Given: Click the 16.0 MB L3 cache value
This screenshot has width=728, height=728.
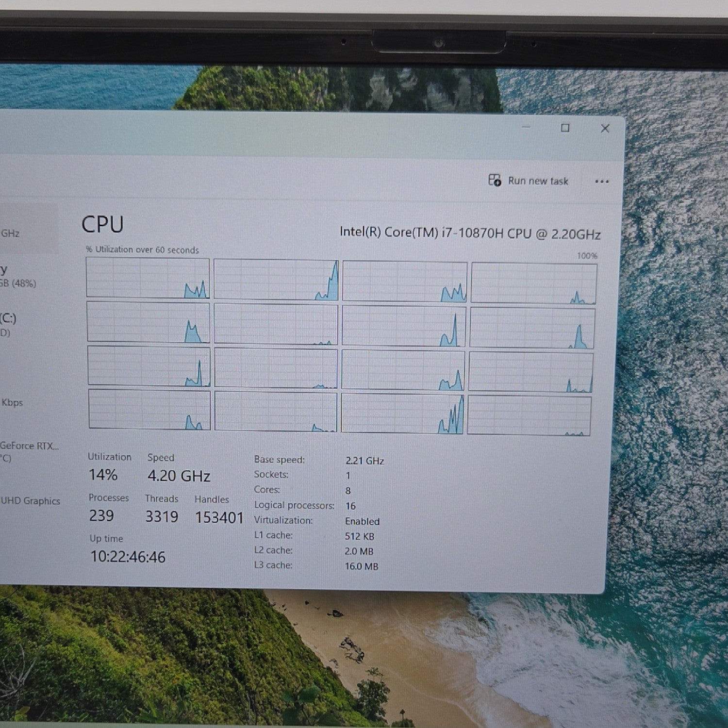Looking at the screenshot, I should [x=361, y=566].
